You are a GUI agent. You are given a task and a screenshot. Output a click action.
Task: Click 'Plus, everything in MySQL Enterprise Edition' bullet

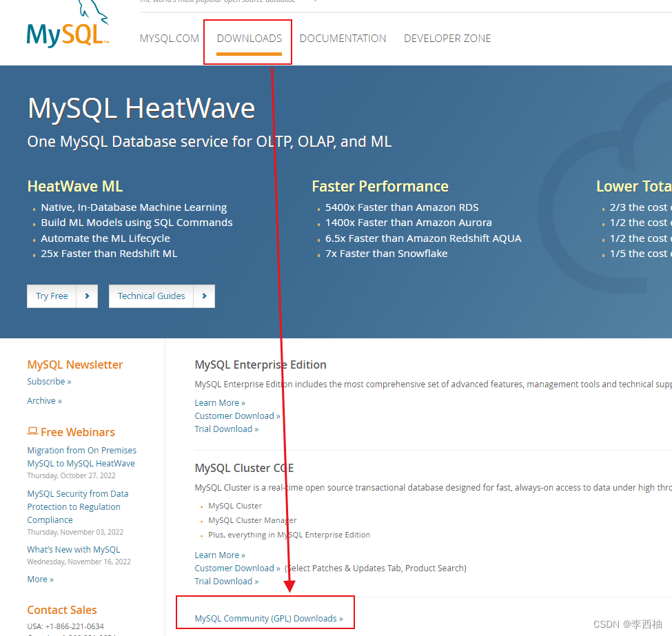(x=289, y=535)
